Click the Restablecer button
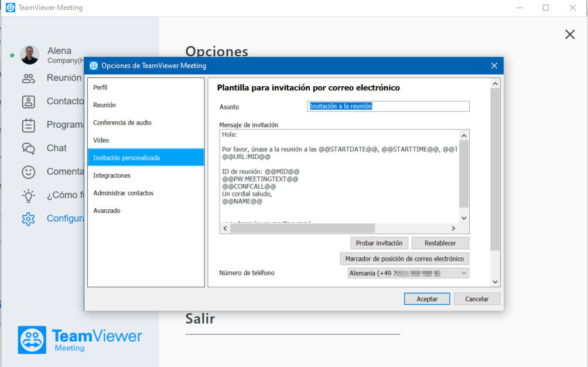This screenshot has height=367, width=588. [440, 243]
